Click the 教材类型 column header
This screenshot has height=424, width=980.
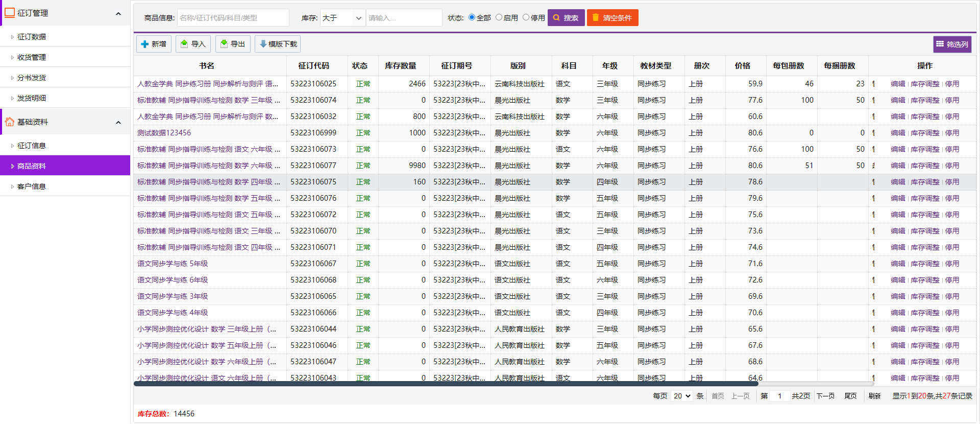point(655,66)
